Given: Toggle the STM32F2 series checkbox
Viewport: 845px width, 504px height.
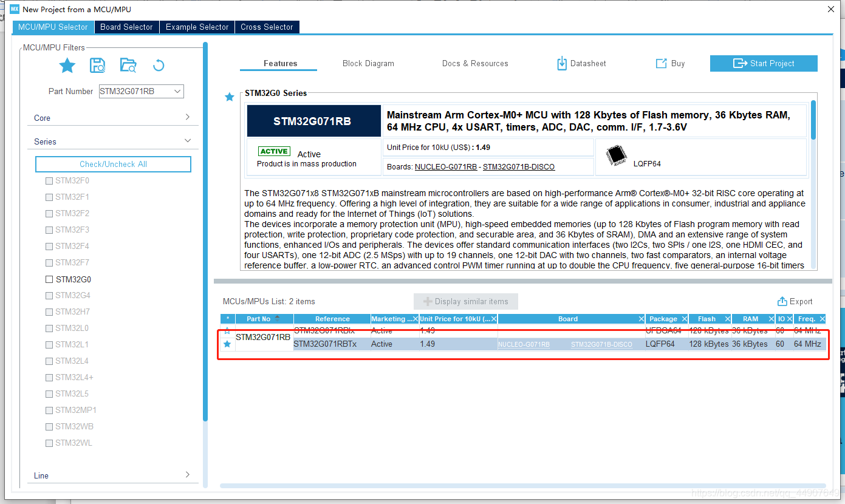Looking at the screenshot, I should pyautogui.click(x=49, y=214).
